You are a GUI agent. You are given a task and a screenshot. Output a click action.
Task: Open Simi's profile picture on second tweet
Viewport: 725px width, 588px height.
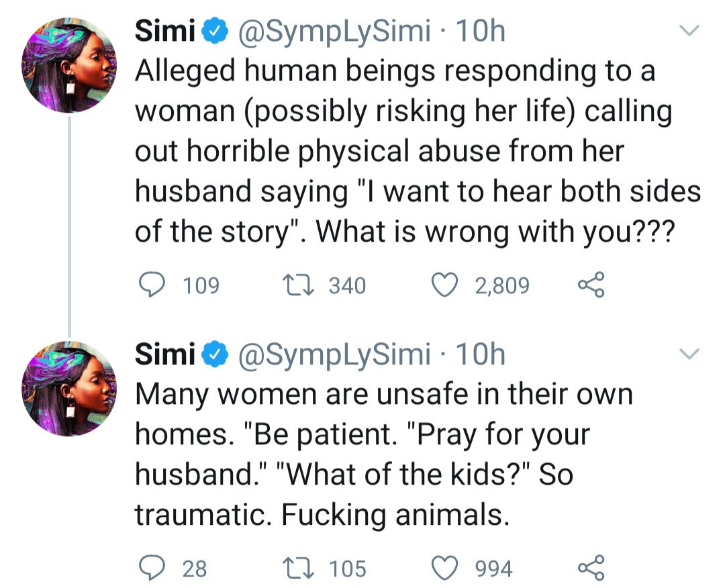click(x=69, y=389)
